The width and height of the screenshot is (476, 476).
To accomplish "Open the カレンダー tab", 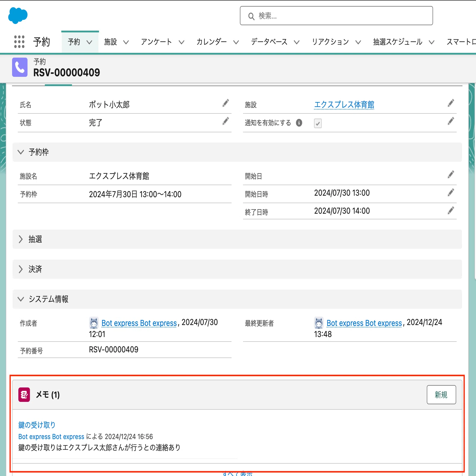I will pos(212,42).
